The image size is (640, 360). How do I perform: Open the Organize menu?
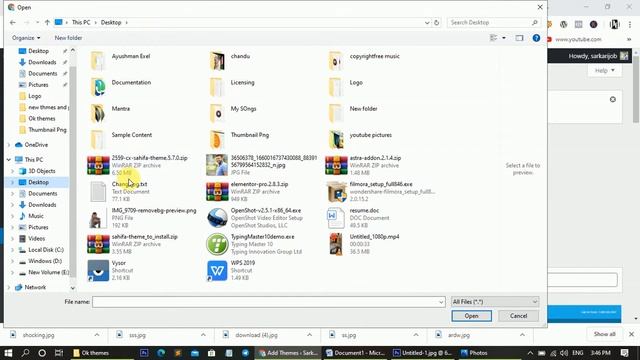(x=26, y=38)
